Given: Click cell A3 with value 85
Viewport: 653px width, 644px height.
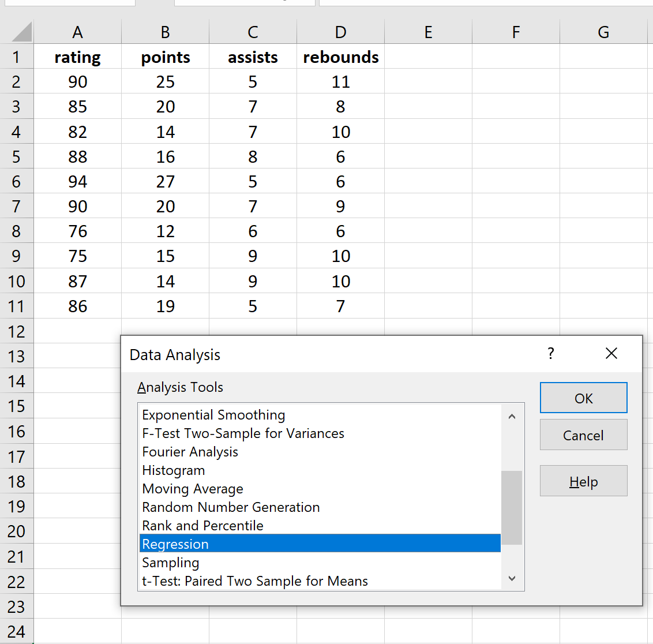Looking at the screenshot, I should pyautogui.click(x=77, y=106).
